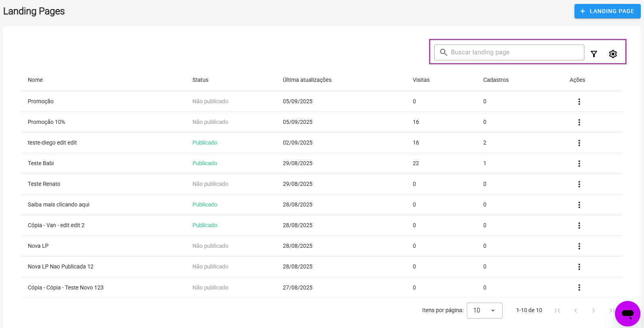Open actions menu for teste-diego edit edit
The image size is (644, 328).
(579, 143)
